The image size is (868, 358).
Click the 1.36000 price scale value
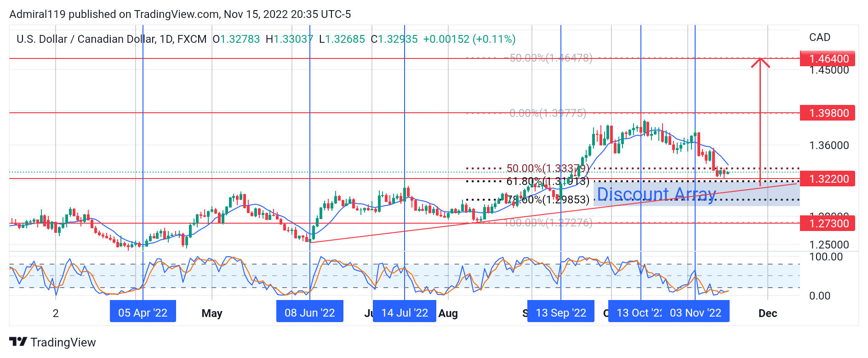pos(829,145)
